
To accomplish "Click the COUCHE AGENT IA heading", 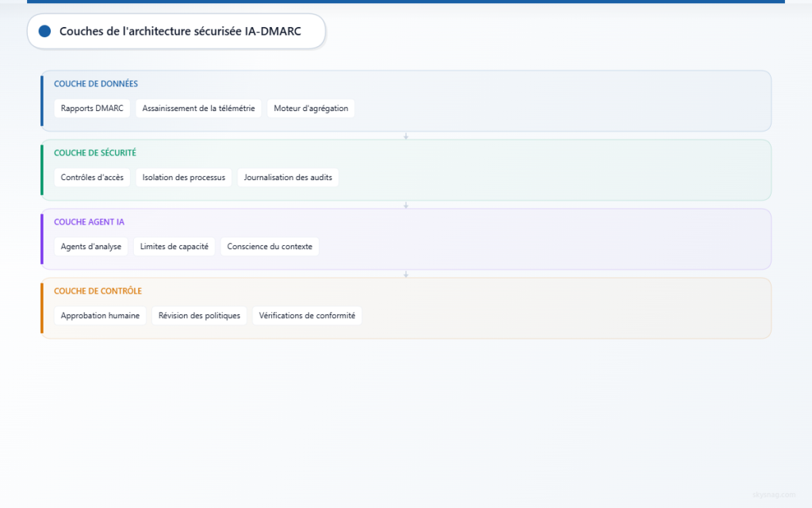I will click(x=89, y=222).
